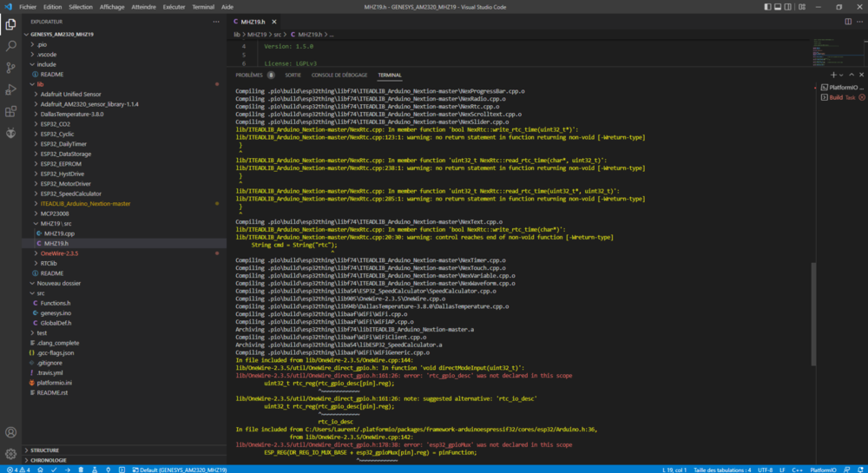
Task: Open the terminal launch profile dropdown arrow
Action: tap(841, 75)
